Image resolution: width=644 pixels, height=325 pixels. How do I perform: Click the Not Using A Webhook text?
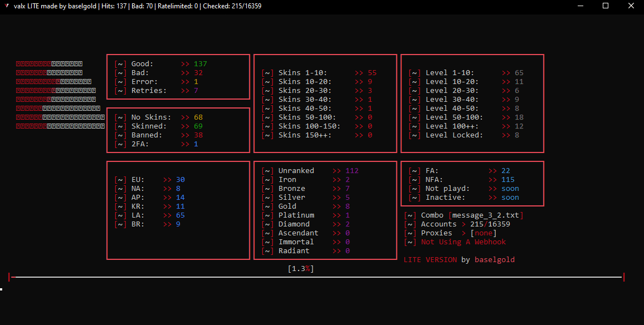[x=464, y=242]
